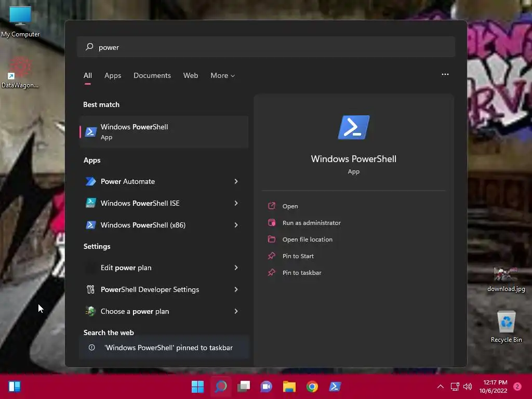Click the Windows PowerShell title in preview pane
Viewport: 532px width, 399px height.
click(x=353, y=159)
